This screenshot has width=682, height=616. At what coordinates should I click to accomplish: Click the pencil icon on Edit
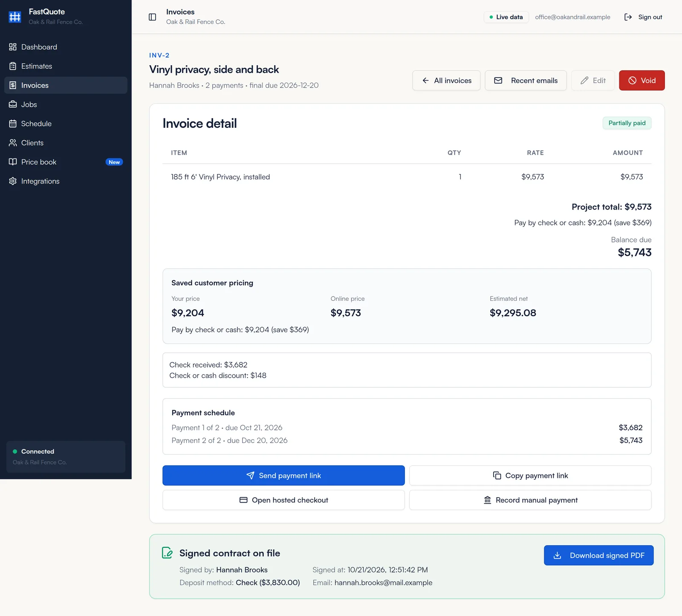[584, 81]
